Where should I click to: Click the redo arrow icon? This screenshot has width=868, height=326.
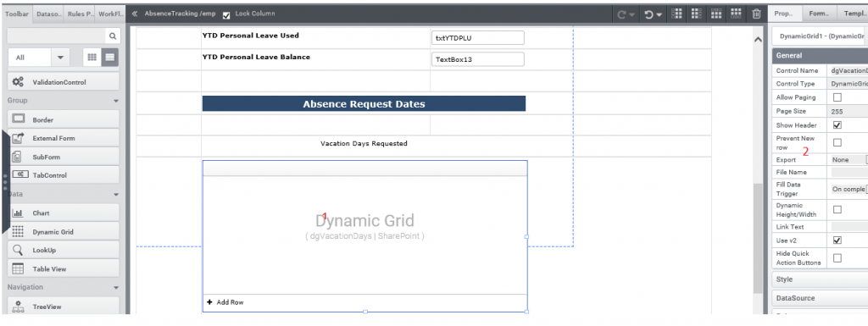(621, 15)
